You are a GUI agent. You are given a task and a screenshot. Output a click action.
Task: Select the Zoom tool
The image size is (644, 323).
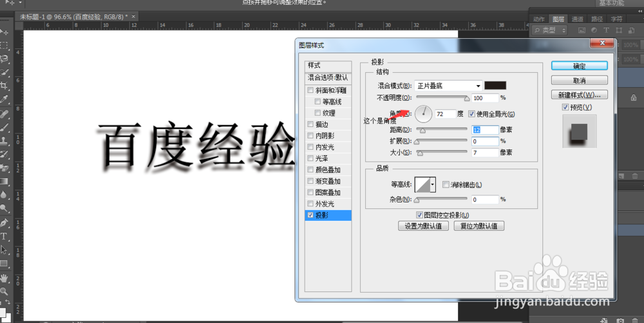click(x=4, y=291)
